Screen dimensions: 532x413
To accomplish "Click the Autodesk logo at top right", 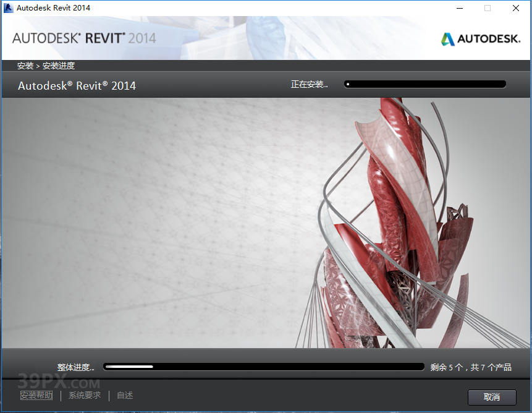I will (x=480, y=38).
